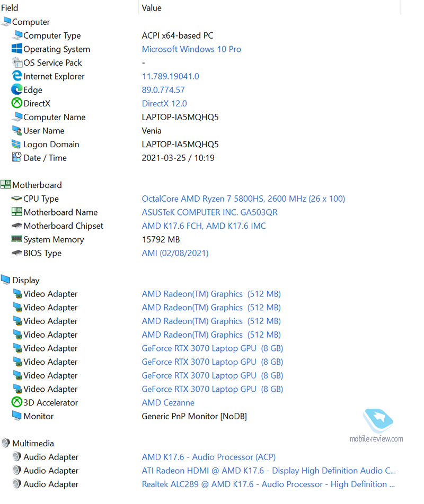Select the Motherboard Chipset label
The width and height of the screenshot is (424, 504).
pyautogui.click(x=64, y=226)
